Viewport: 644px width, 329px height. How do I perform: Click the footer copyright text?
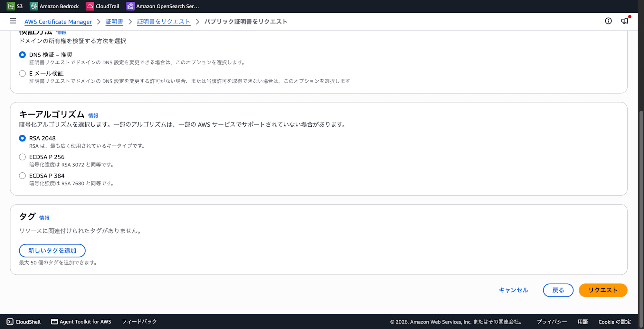coord(457,322)
